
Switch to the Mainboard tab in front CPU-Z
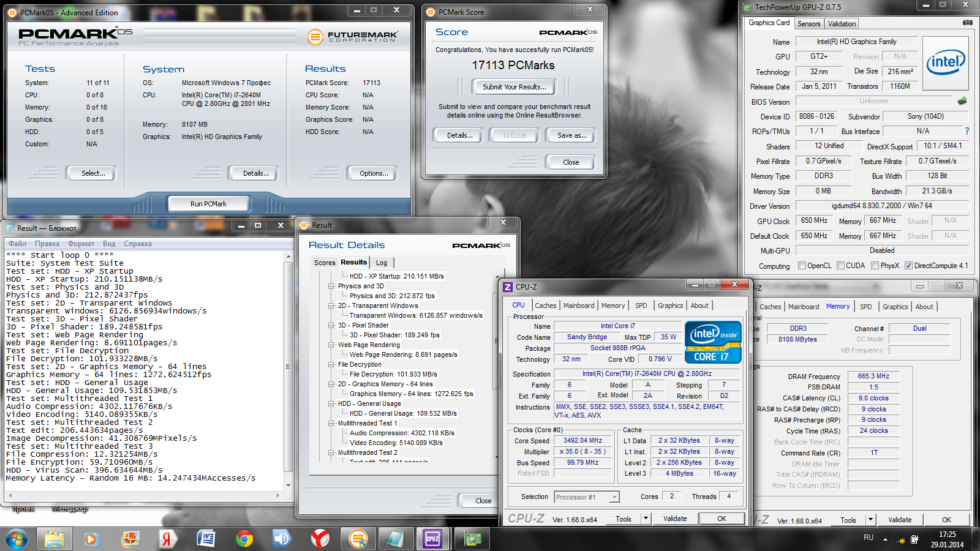(x=579, y=305)
